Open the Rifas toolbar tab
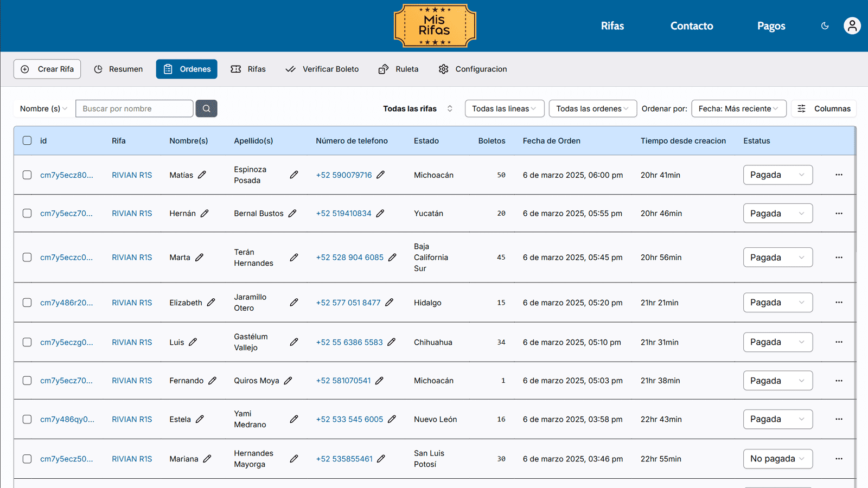 (x=248, y=69)
